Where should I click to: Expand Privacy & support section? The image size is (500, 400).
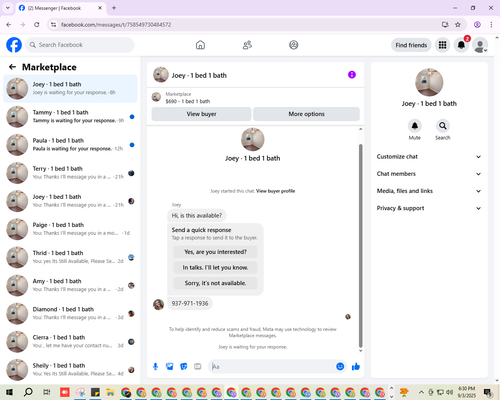point(429,208)
